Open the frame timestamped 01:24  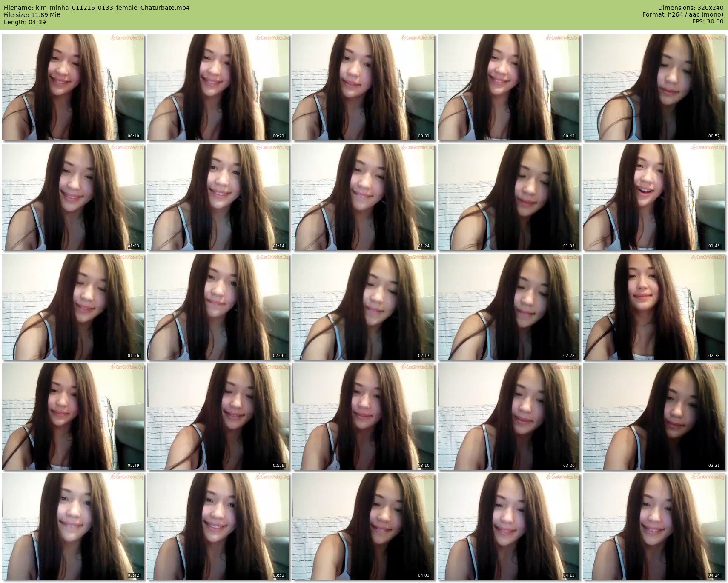tap(364, 197)
